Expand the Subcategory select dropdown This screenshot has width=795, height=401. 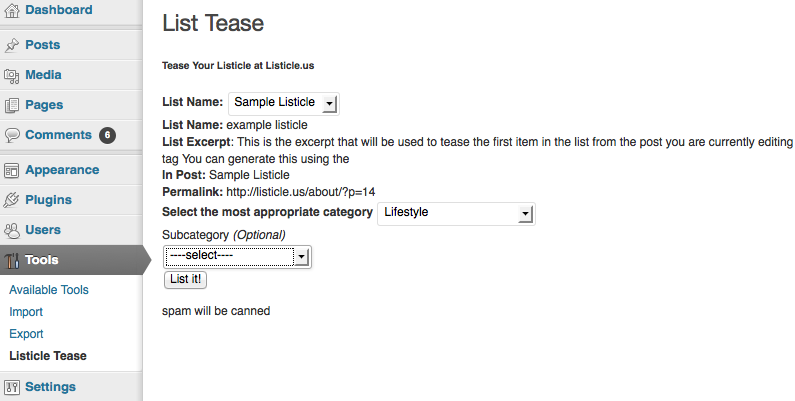coord(238,257)
